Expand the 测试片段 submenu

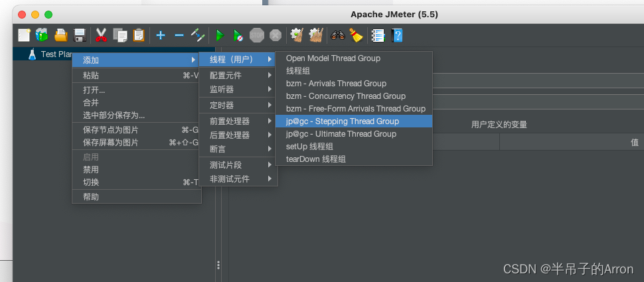pos(237,165)
